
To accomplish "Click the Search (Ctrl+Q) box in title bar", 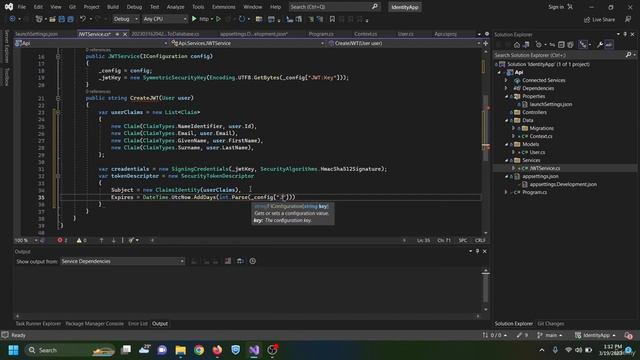I will coord(334,7).
